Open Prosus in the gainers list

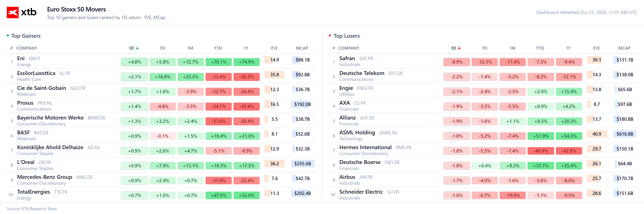tap(25, 103)
